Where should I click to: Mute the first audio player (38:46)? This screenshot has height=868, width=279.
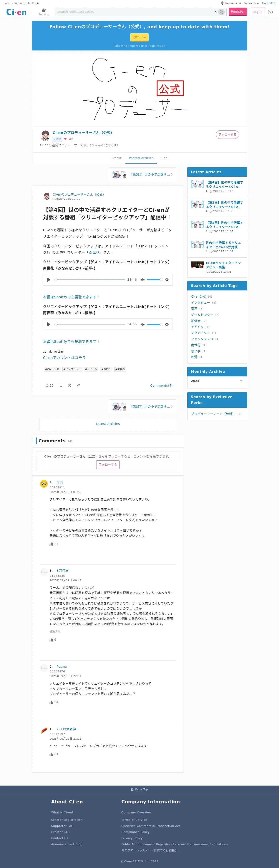(x=142, y=280)
